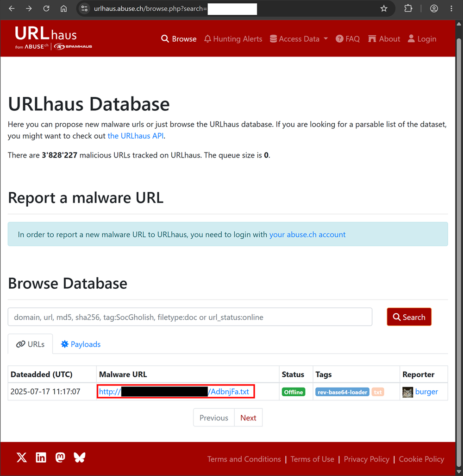Image resolution: width=463 pixels, height=476 pixels.
Task: Open the About page
Action: 384,39
